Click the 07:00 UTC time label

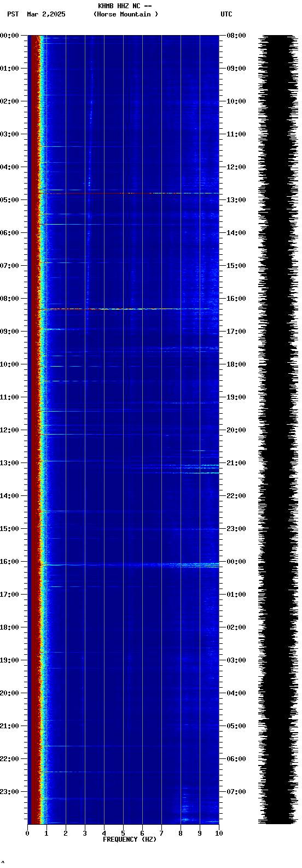236,792
